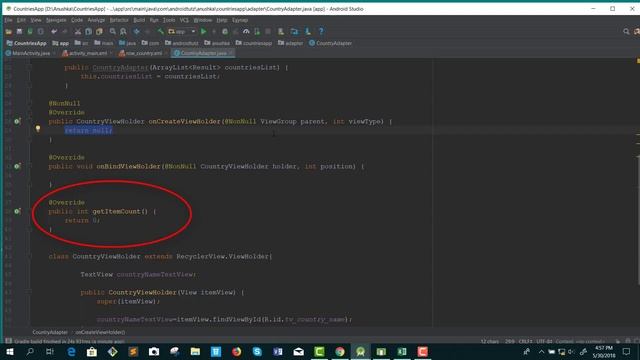Image resolution: width=640 pixels, height=360 pixels.
Task: Click the anushka folder breadcrumb
Action: (x=217, y=43)
